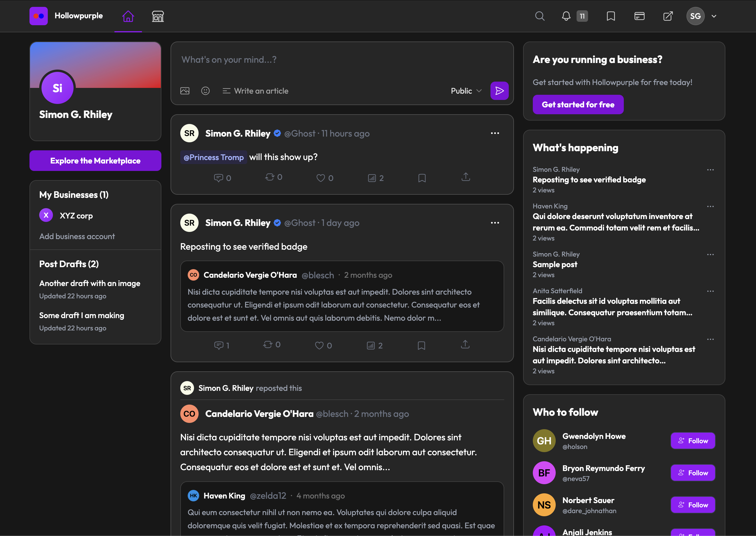Like the 'Reposting to see verified badge' post
Screen dimensions: 756x536
323,345
